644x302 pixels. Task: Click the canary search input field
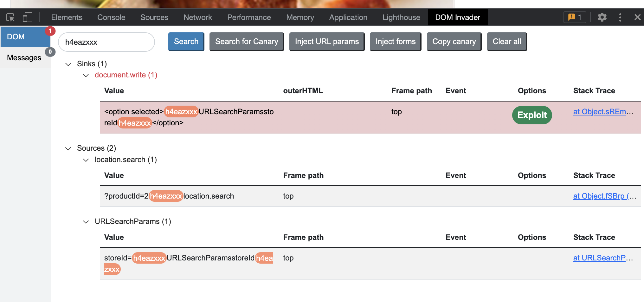[x=106, y=42]
